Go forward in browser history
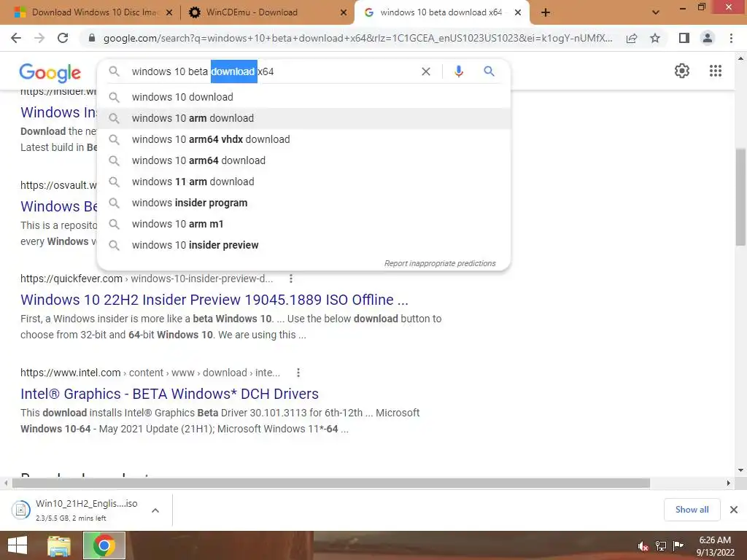The height and width of the screenshot is (560, 747). click(x=39, y=38)
